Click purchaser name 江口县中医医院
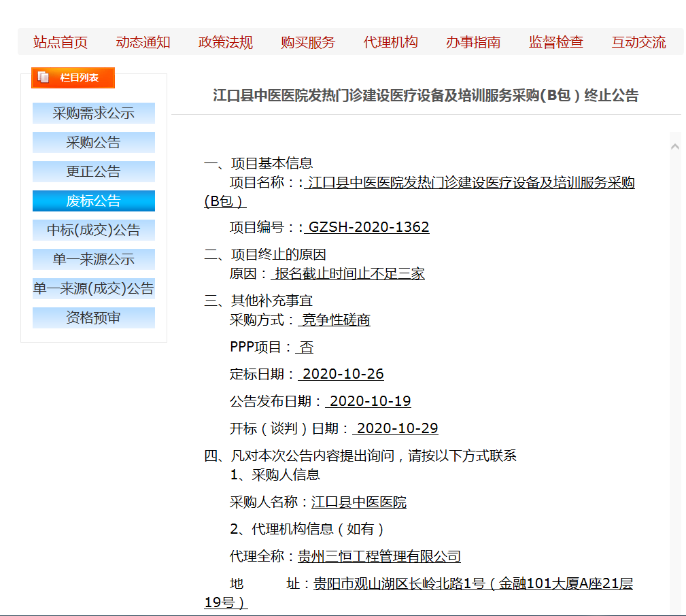 tap(359, 502)
